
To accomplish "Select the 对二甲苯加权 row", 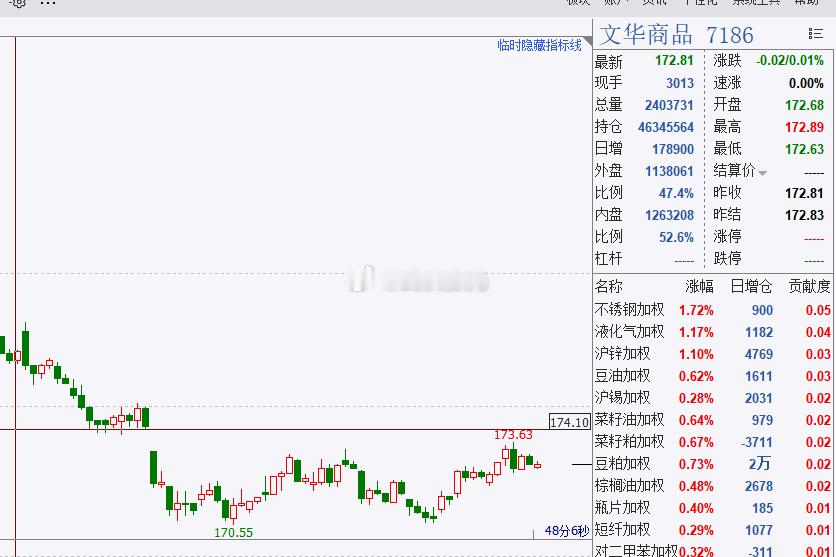I will pos(713,550).
